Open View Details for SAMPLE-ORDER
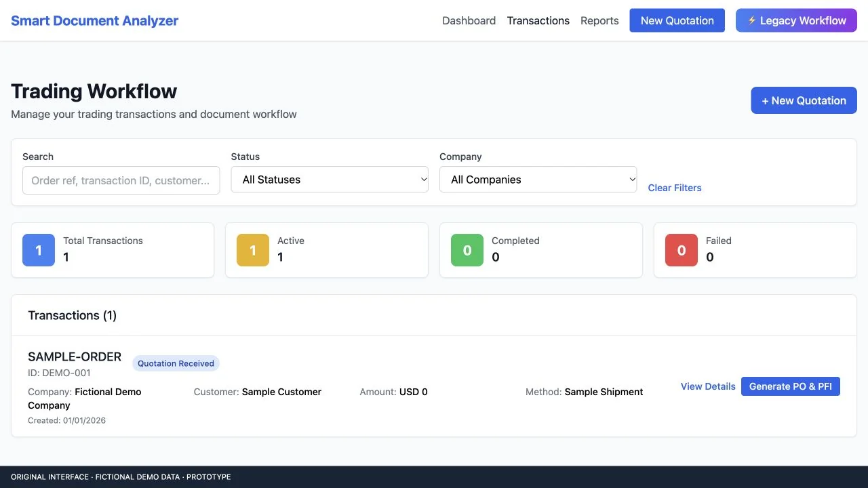Image resolution: width=868 pixels, height=488 pixels. (x=708, y=386)
